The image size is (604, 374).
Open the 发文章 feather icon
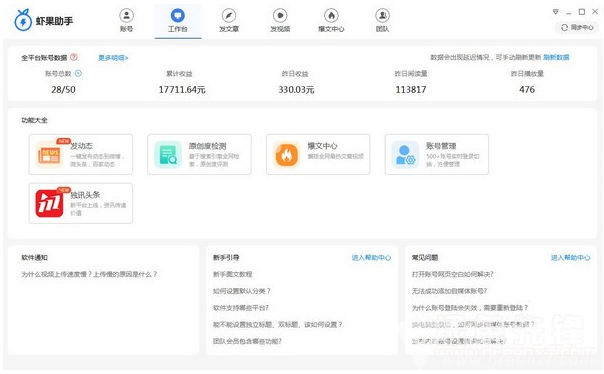[x=229, y=16]
